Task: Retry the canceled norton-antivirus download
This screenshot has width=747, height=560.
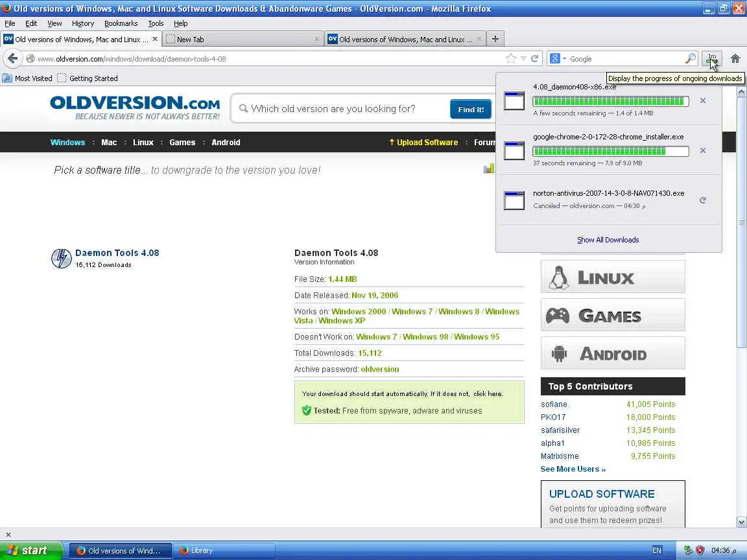Action: click(703, 200)
